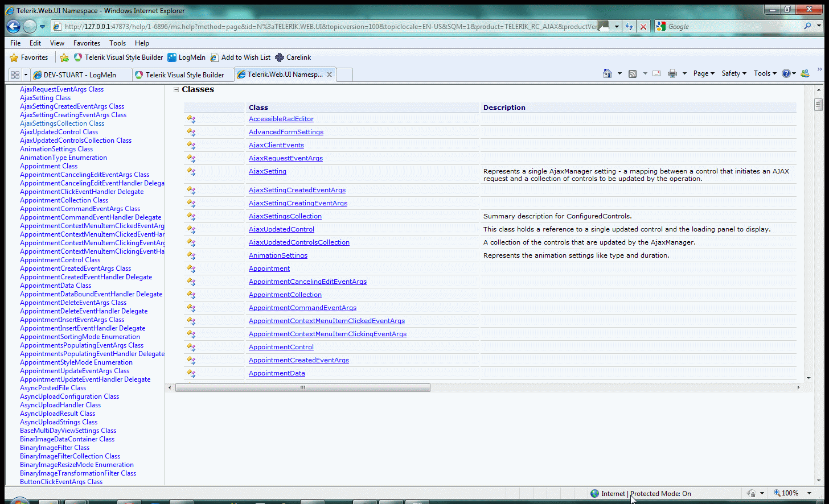
Task: Click the Print icon in the command bar
Action: [x=672, y=73]
